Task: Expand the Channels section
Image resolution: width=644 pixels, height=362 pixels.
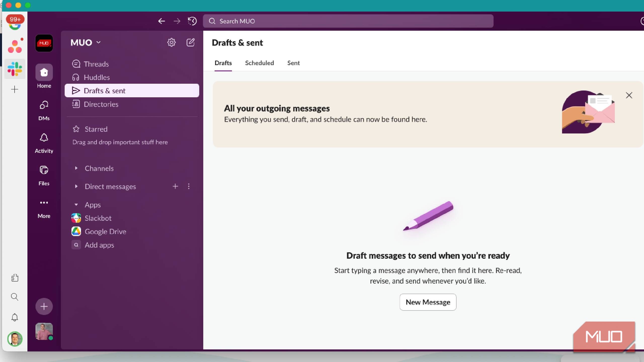Action: [x=76, y=168]
